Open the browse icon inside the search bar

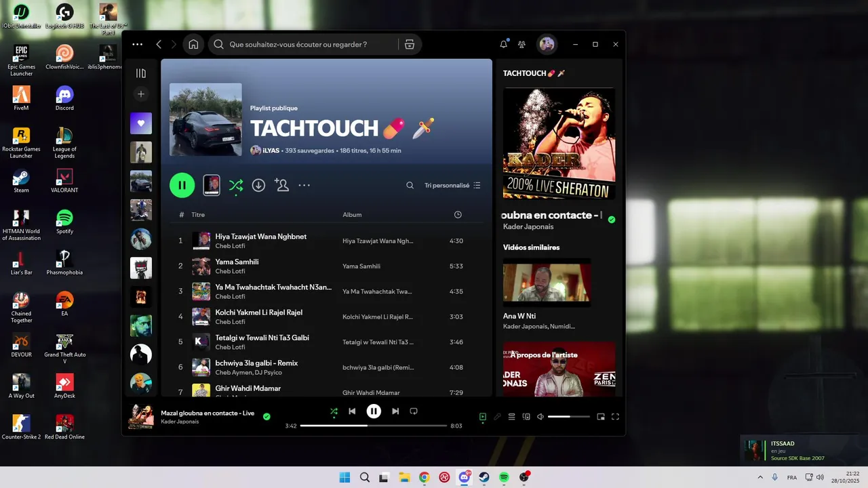click(x=410, y=44)
